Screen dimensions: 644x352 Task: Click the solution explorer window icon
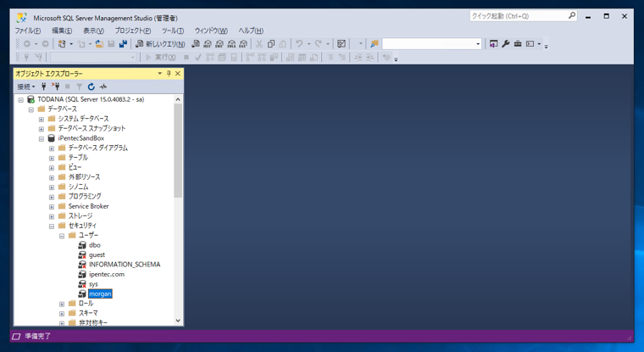494,43
